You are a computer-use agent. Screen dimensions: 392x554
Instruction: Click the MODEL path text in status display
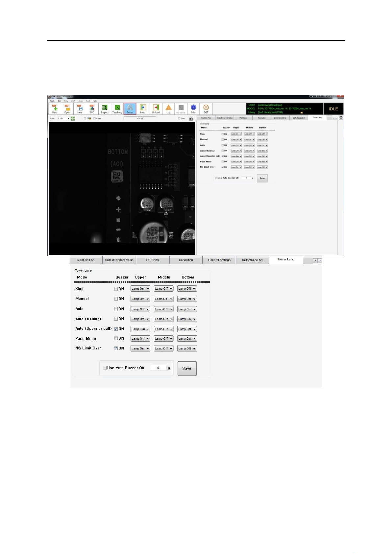(284, 108)
